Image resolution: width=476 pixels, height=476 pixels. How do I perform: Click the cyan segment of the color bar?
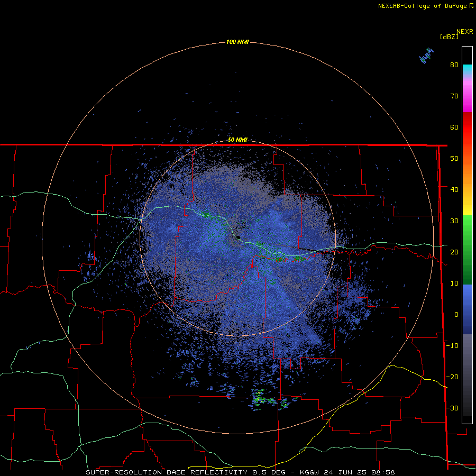[x=467, y=69]
